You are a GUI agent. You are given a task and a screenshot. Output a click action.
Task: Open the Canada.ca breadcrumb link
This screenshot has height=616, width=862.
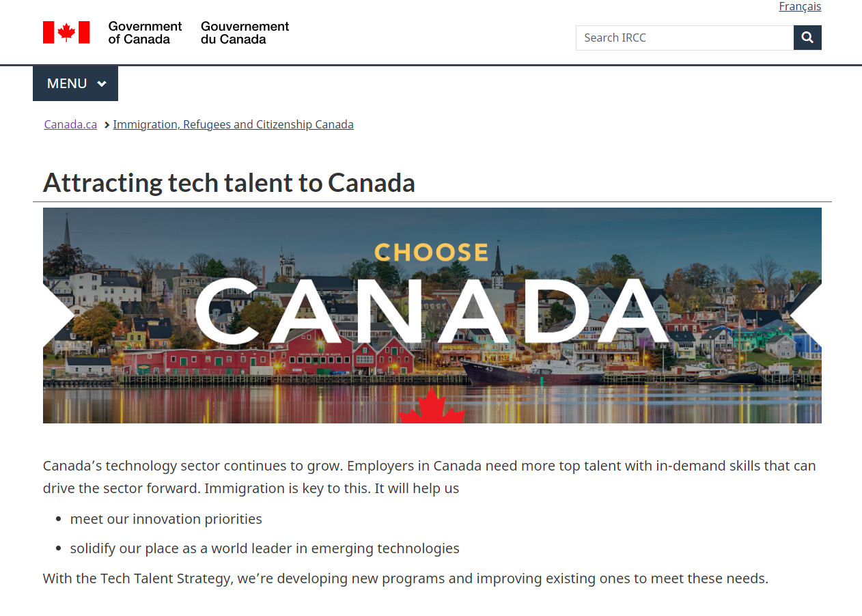(70, 124)
